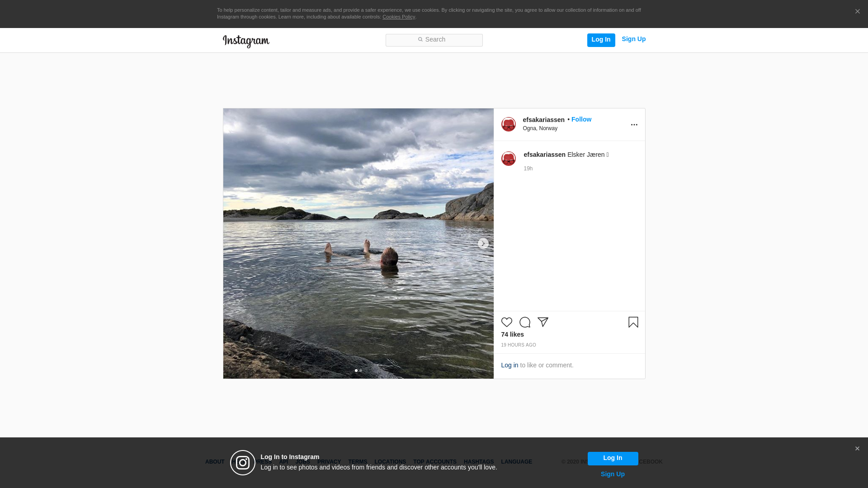Click efsakariassen username in the caption
The width and height of the screenshot is (868, 488).
click(544, 155)
